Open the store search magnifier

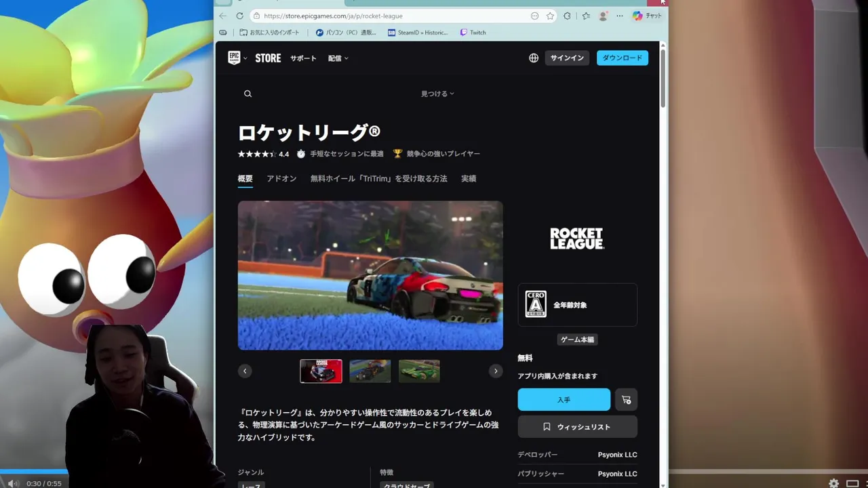(x=248, y=94)
